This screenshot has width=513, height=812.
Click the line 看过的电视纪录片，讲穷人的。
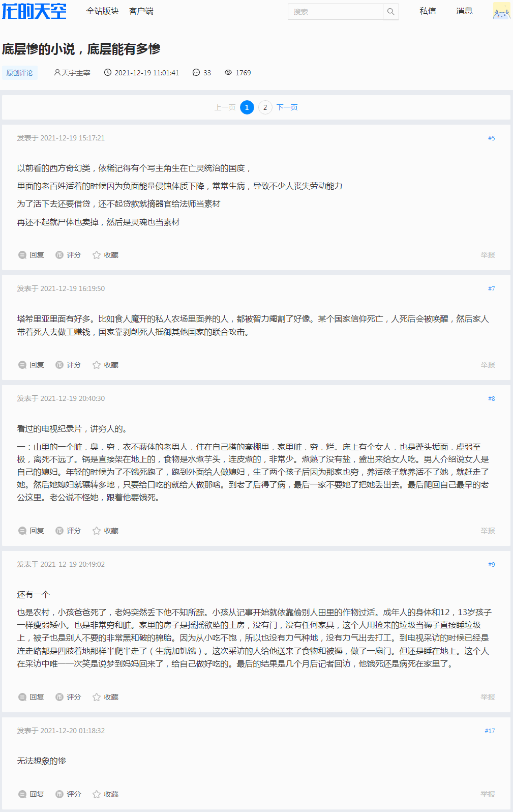pyautogui.click(x=72, y=429)
